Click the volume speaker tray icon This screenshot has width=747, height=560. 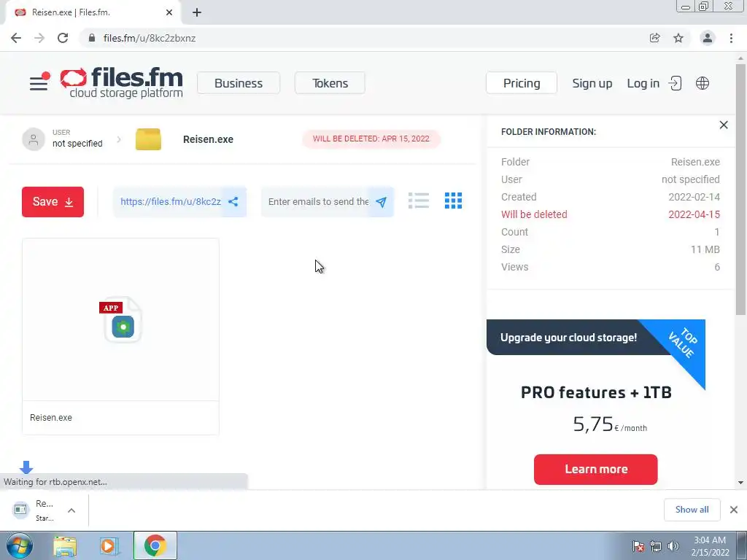tap(673, 546)
